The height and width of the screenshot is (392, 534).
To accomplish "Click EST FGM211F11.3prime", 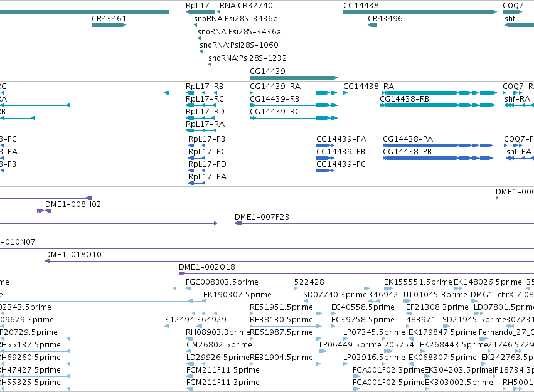I will 223,383.
